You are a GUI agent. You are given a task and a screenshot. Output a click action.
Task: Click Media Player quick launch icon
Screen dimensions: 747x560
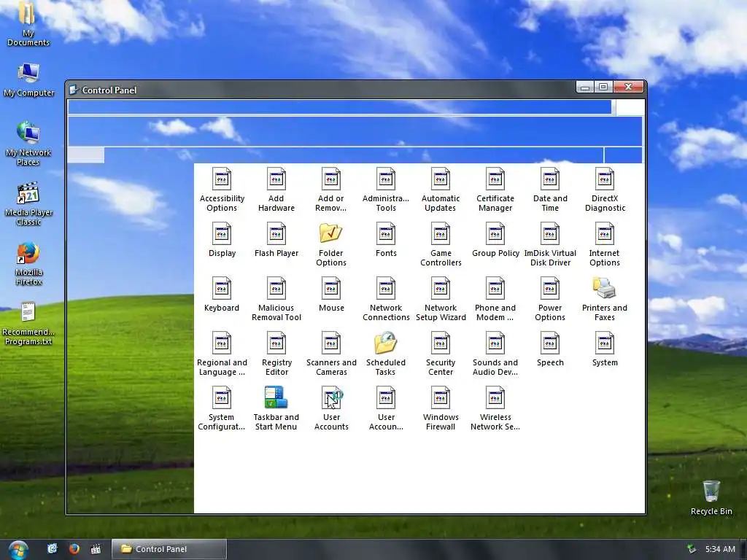[x=96, y=549]
